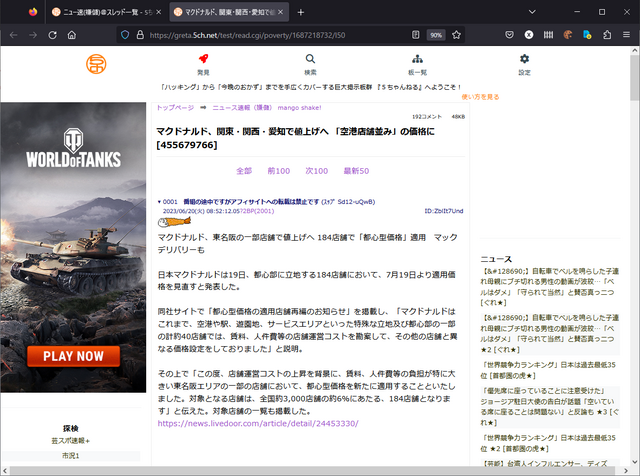
Task: Click the browser forward arrow
Action: [33, 35]
